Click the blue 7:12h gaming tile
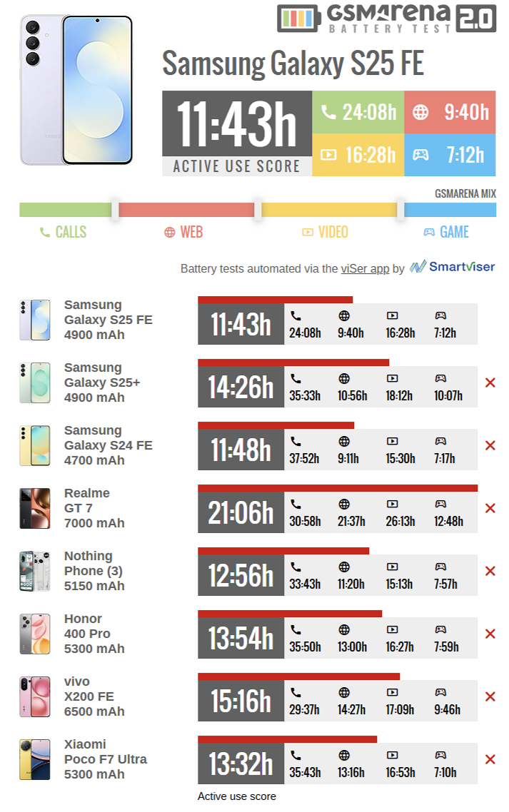 pyautogui.click(x=450, y=155)
